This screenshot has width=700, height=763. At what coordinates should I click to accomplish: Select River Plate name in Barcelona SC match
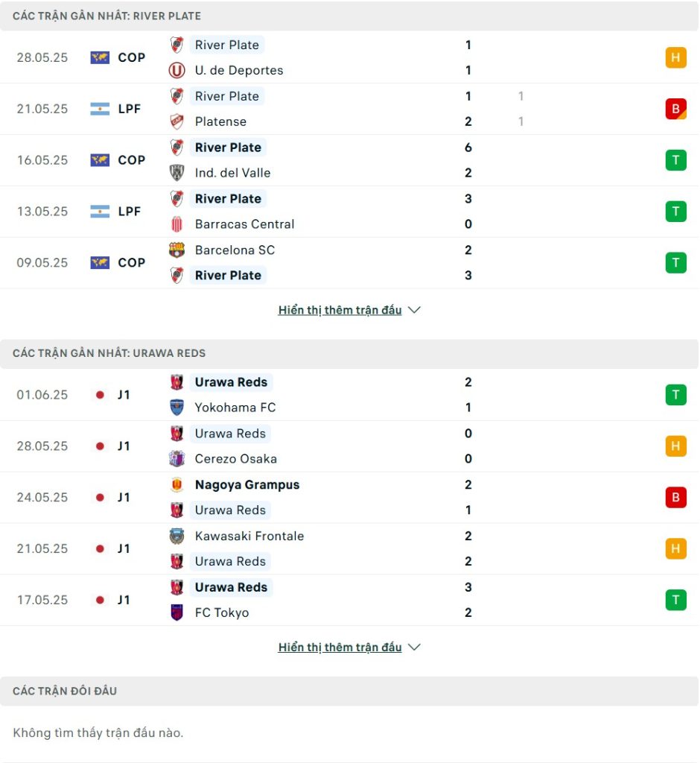(228, 276)
